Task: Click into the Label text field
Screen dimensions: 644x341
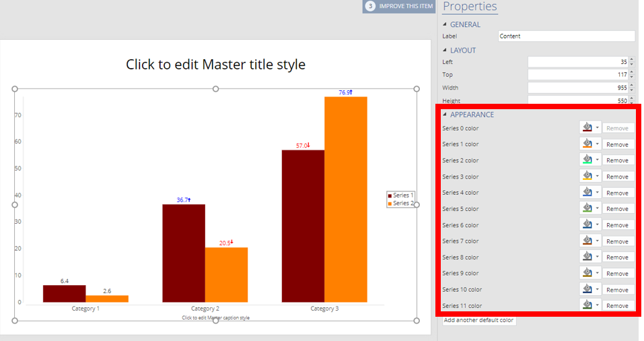Action: pos(566,36)
